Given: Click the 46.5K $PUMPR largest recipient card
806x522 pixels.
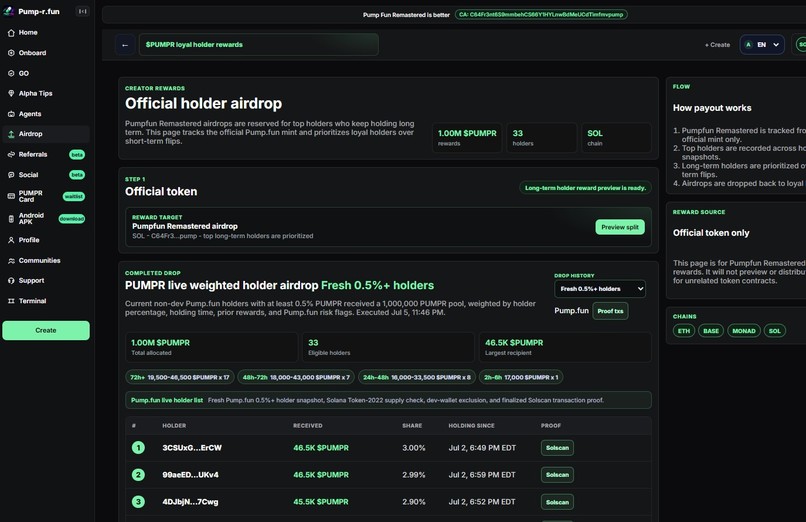Looking at the screenshot, I should 565,347.
